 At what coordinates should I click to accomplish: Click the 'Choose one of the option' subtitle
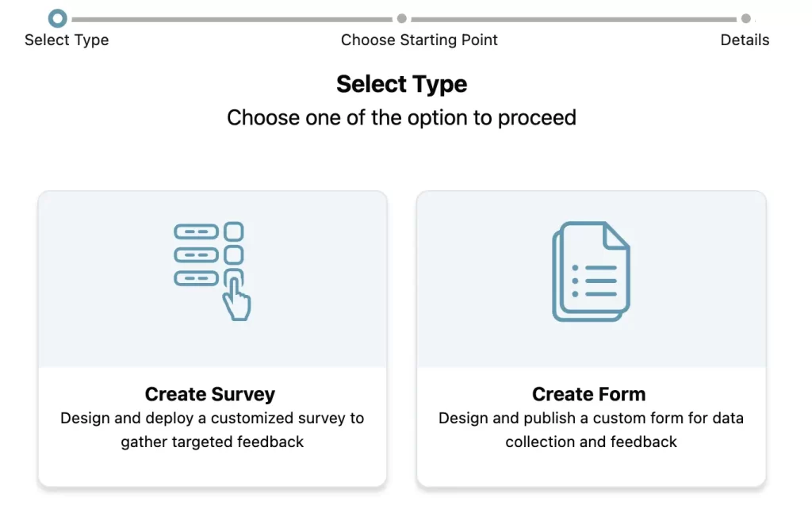(x=401, y=118)
